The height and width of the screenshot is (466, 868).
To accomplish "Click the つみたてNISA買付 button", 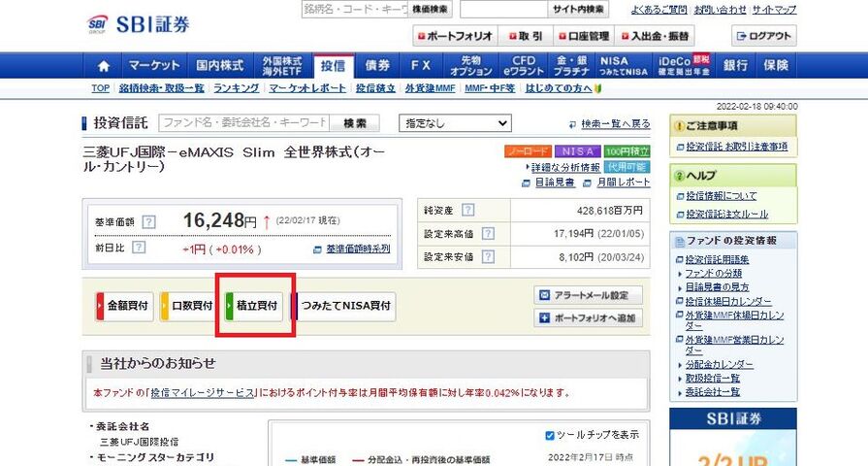I will pyautogui.click(x=342, y=306).
